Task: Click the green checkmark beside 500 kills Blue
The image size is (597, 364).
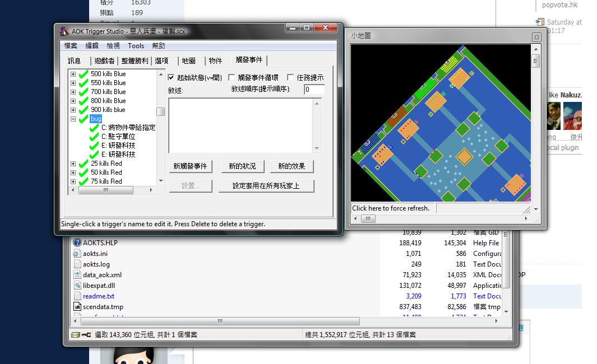Action: (84, 74)
